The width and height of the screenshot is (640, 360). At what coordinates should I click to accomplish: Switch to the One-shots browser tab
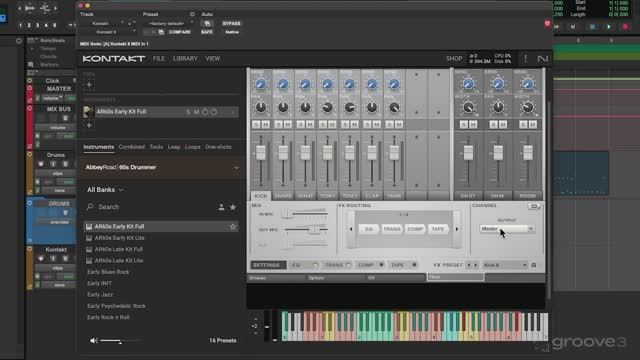tap(218, 147)
